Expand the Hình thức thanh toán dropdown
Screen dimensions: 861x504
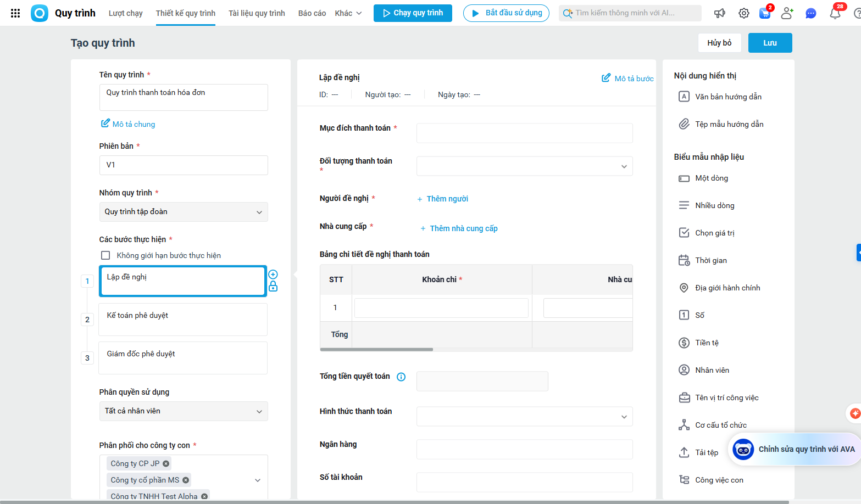pos(524,417)
